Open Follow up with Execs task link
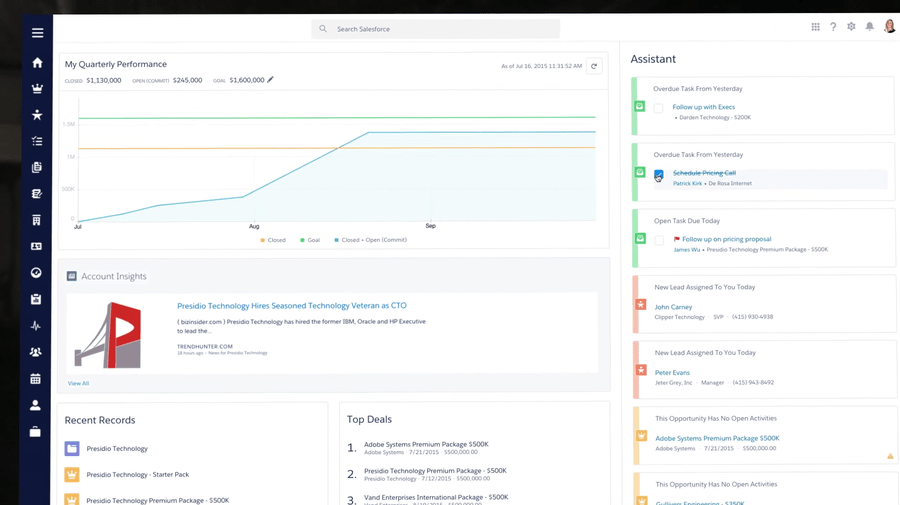Image resolution: width=900 pixels, height=505 pixels. click(704, 107)
